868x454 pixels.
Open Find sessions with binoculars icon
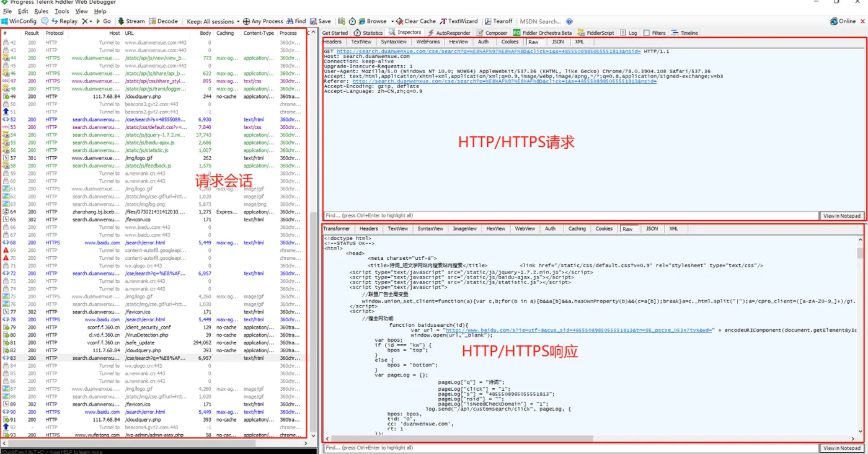pos(296,21)
